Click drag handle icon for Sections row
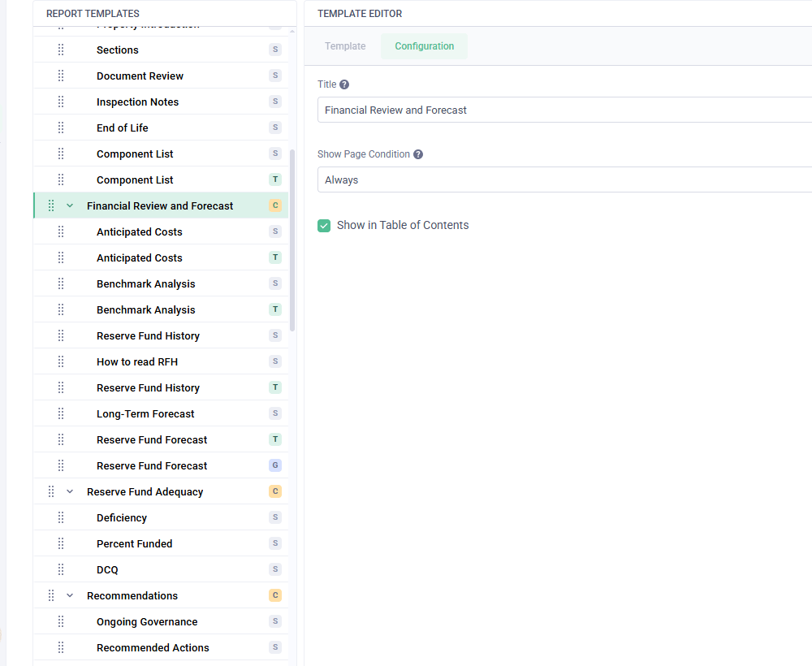The width and height of the screenshot is (812, 666). pos(61,50)
